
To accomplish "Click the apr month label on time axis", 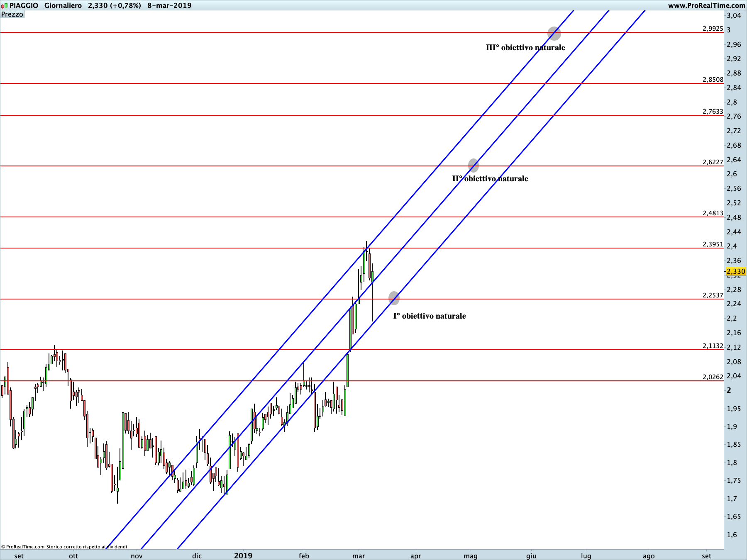I will coord(415,556).
